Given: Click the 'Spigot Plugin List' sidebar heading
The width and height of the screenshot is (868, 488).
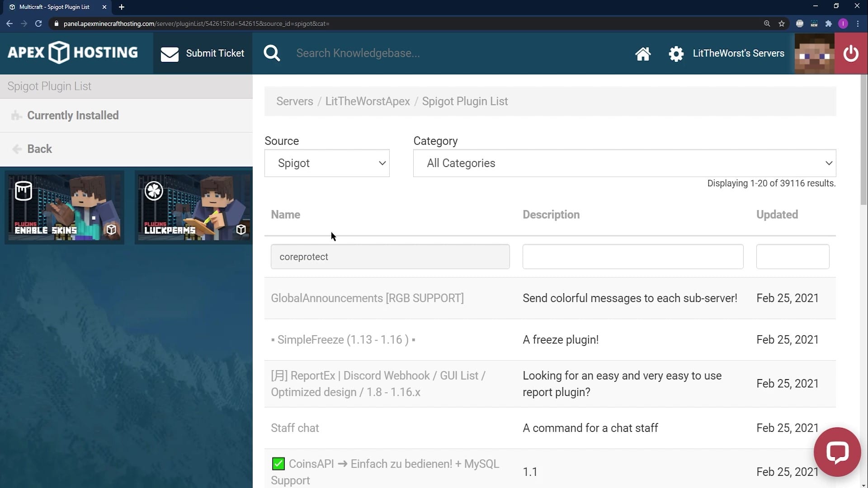Looking at the screenshot, I should (49, 86).
